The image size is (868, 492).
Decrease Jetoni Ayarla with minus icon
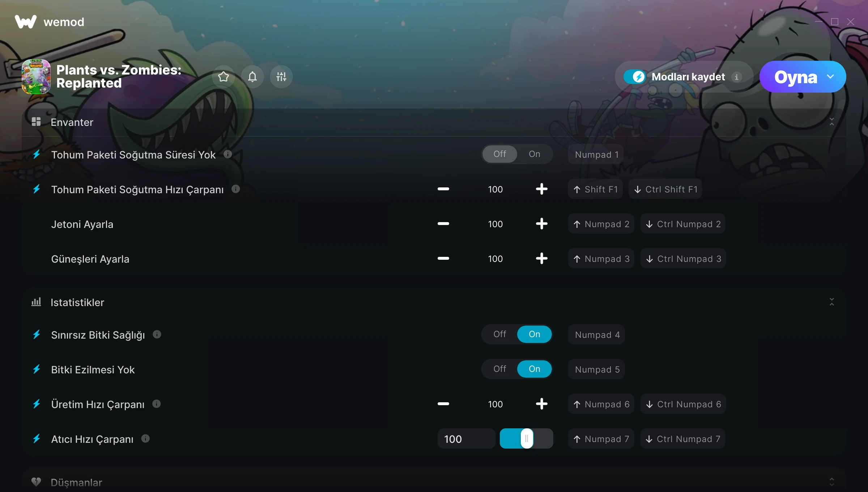(x=443, y=224)
